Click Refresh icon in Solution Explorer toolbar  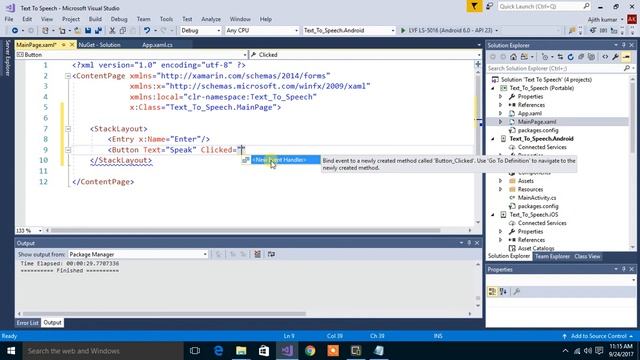pyautogui.click(x=571, y=57)
